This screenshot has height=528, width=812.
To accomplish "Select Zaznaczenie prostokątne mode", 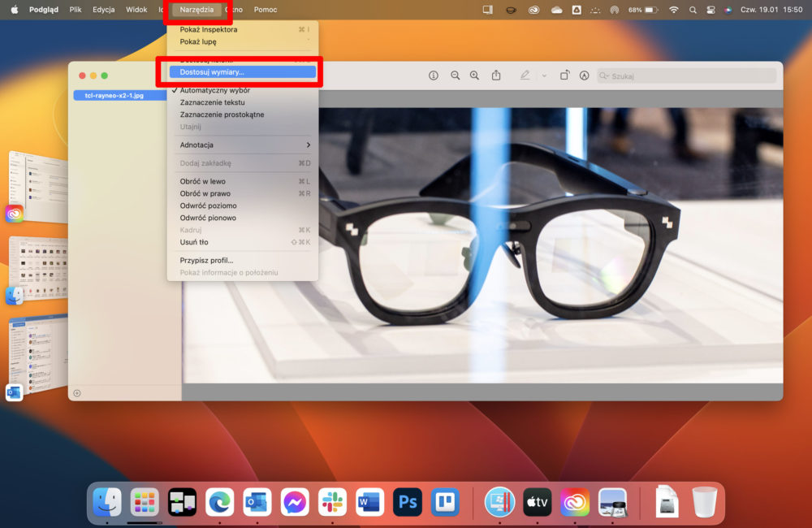I will tap(242, 115).
